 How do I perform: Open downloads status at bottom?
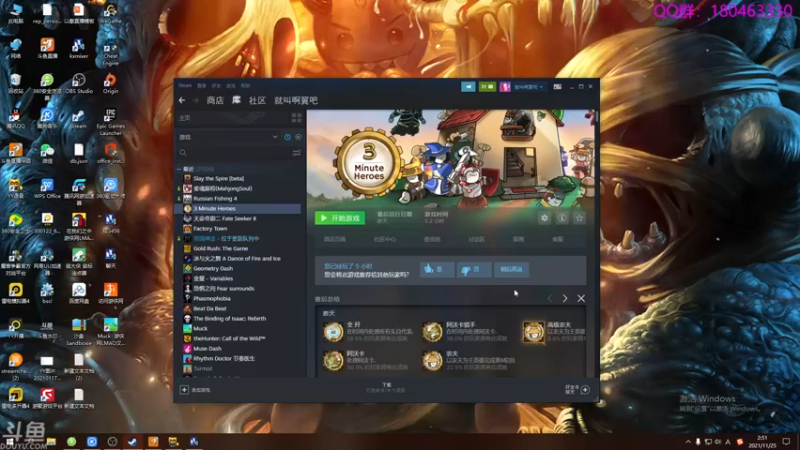point(386,387)
